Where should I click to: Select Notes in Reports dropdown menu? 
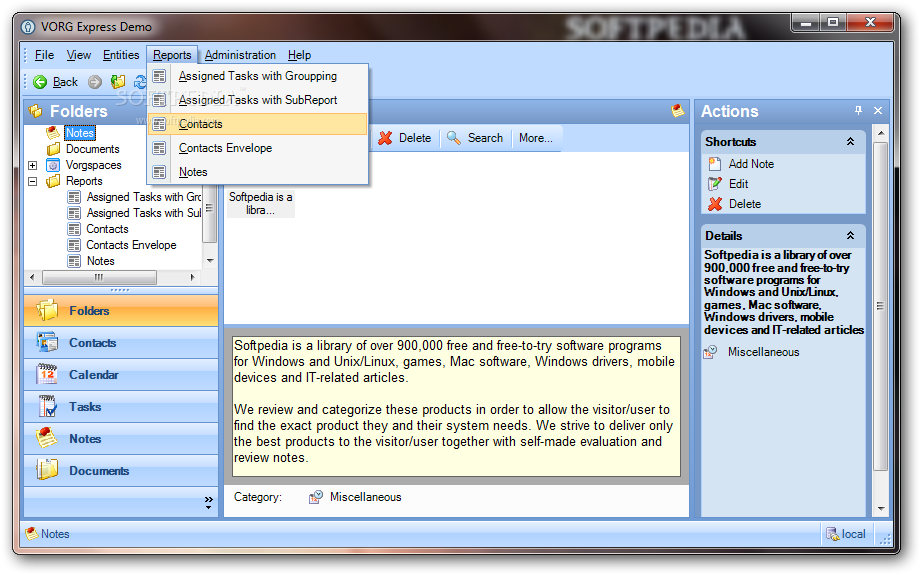[258, 172]
